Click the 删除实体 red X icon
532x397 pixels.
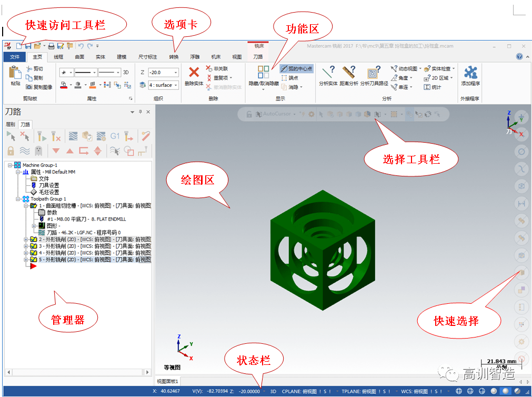[194, 73]
